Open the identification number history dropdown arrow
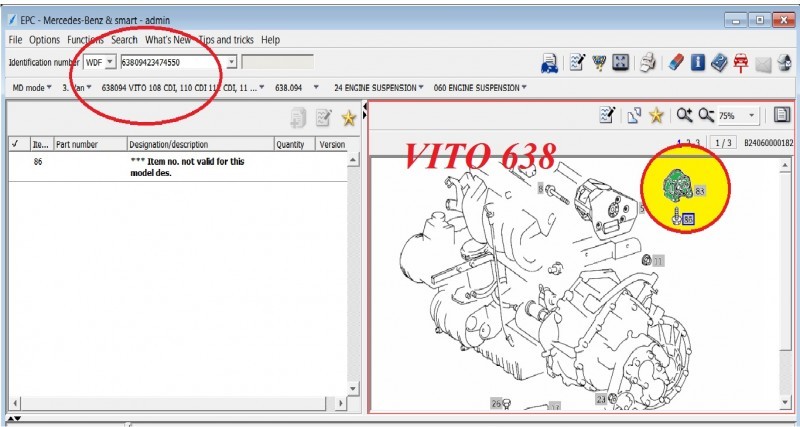Viewport: 800px width, 427px height. coord(232,62)
